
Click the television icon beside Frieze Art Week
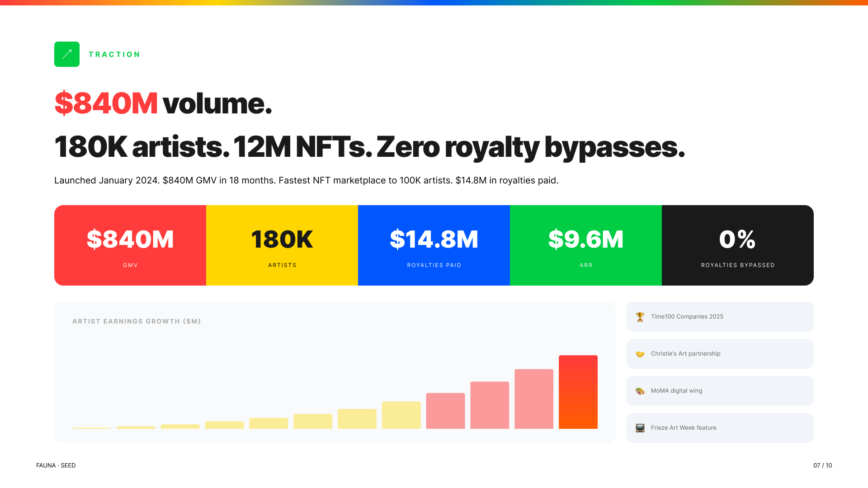pos(640,428)
